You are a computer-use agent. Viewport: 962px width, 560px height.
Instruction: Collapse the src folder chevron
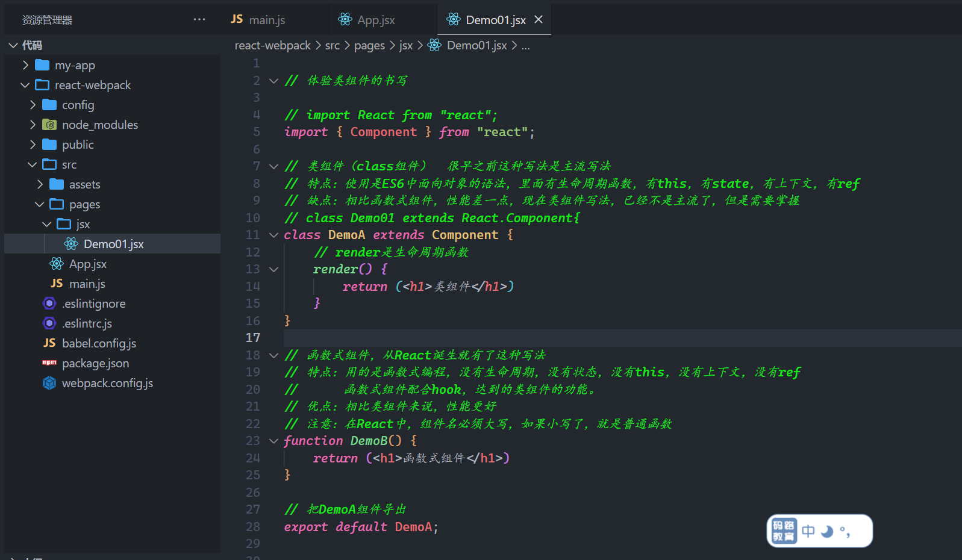[x=33, y=164]
